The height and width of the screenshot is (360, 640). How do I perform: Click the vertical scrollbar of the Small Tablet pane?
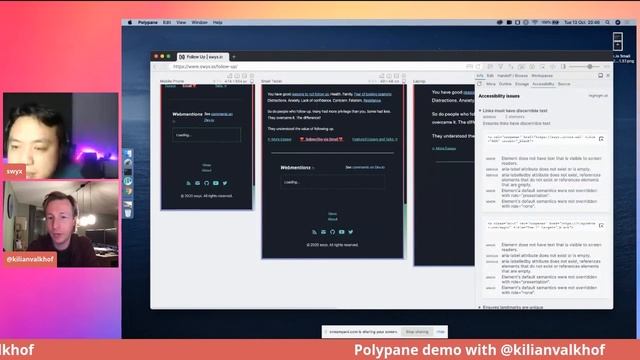click(405, 171)
